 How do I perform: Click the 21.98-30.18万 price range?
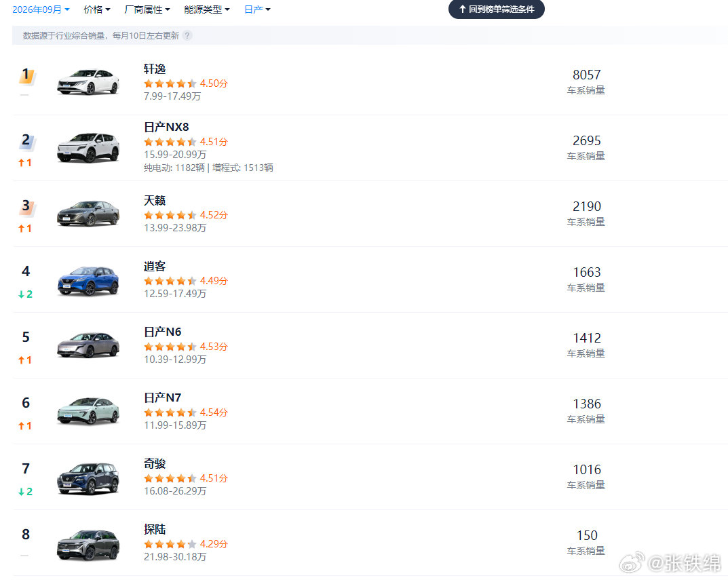[x=175, y=557]
